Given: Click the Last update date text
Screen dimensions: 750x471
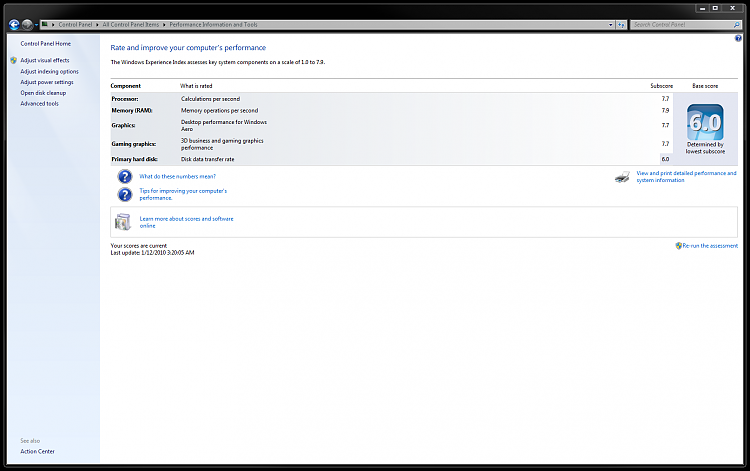Looking at the screenshot, I should coord(153,253).
